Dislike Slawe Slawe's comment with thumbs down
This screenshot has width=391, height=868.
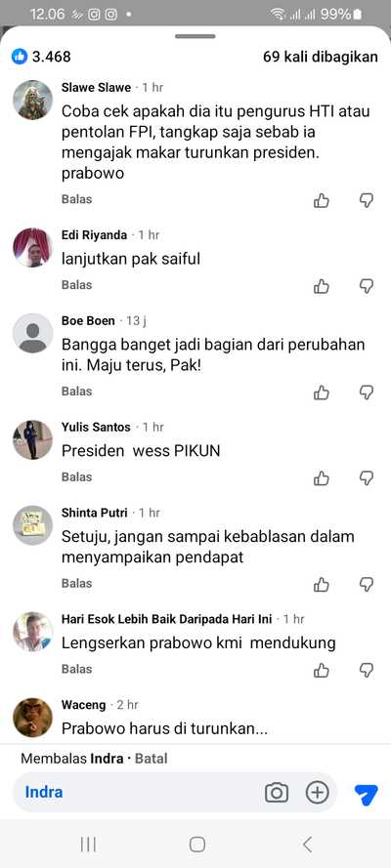[367, 200]
